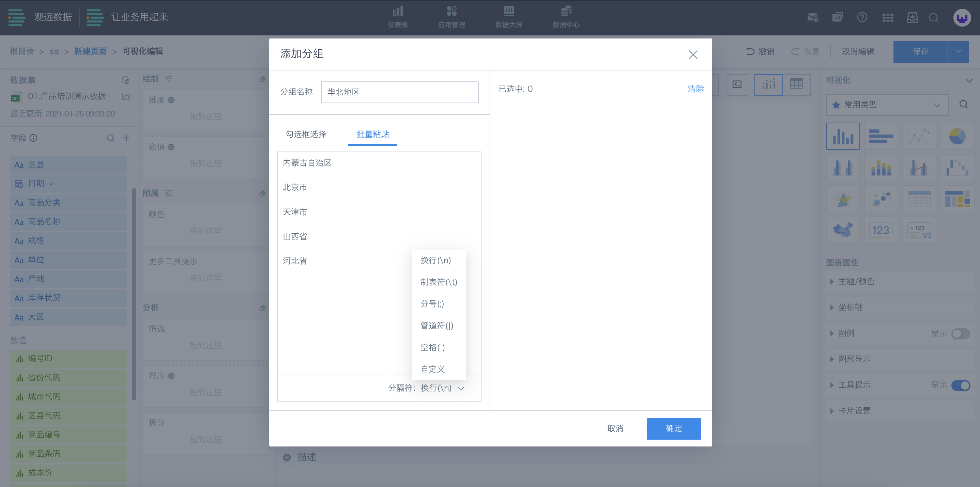The height and width of the screenshot is (487, 980).
Task: Click the 确定 confirm button
Action: 673,428
